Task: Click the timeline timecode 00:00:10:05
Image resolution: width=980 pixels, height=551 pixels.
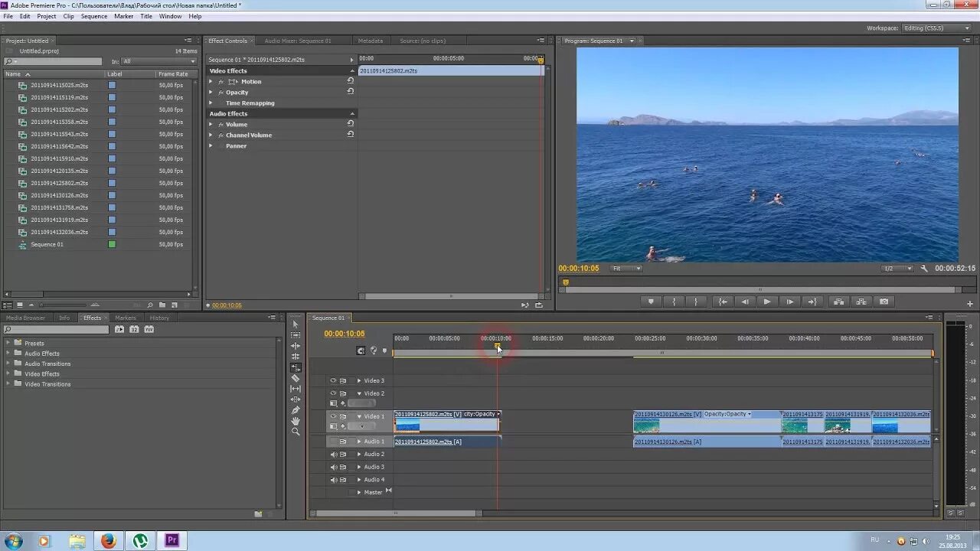Action: (x=345, y=334)
